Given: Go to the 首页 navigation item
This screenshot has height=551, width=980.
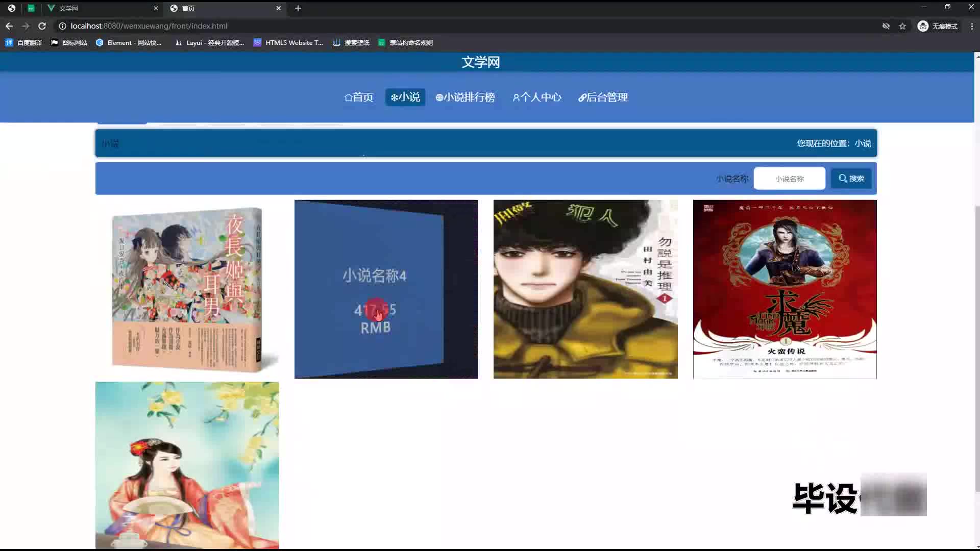Looking at the screenshot, I should [359, 97].
